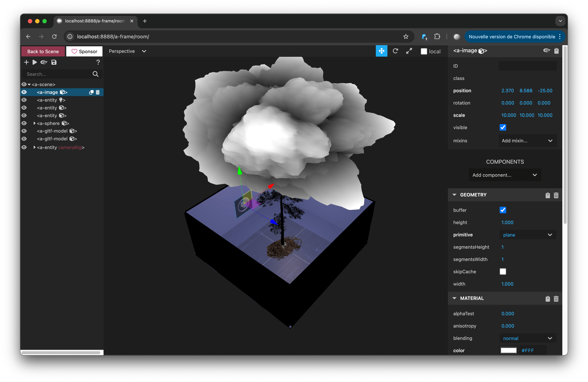Viewport: 588px width, 382px height.
Task: Hide the a-sphere entity with eye icon
Action: pos(24,123)
